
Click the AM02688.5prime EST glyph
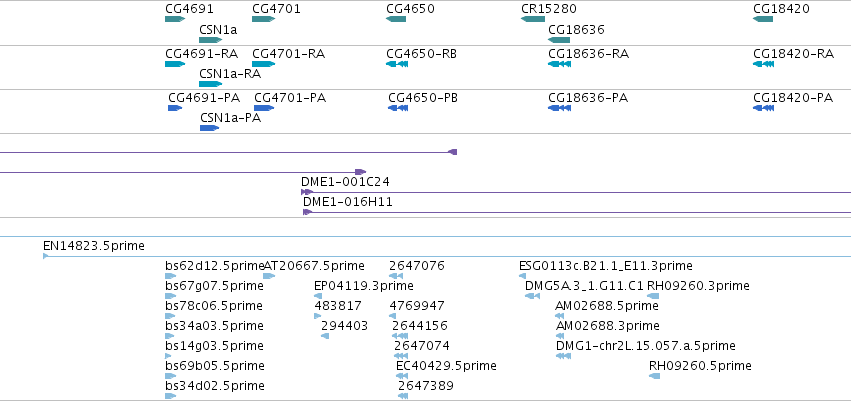560,316
